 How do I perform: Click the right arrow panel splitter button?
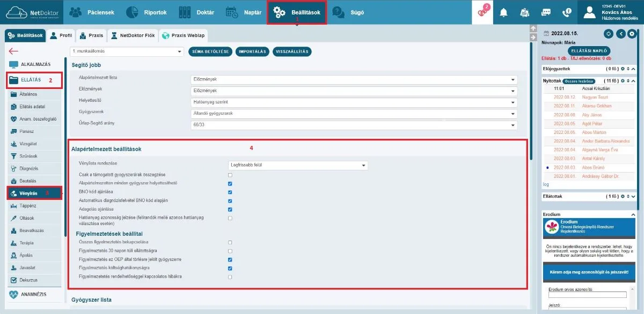[533, 37]
